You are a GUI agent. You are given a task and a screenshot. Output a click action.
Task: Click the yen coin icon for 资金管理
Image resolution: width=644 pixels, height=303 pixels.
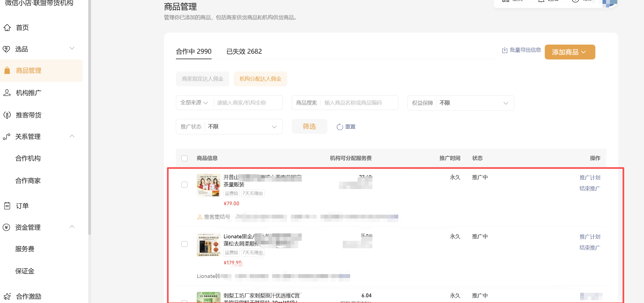pyautogui.click(x=6, y=227)
